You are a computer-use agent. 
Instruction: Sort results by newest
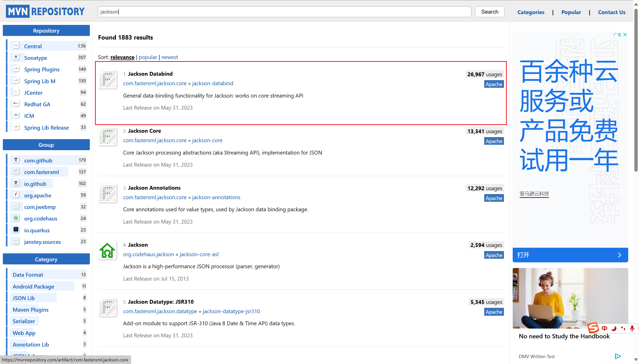pos(169,57)
